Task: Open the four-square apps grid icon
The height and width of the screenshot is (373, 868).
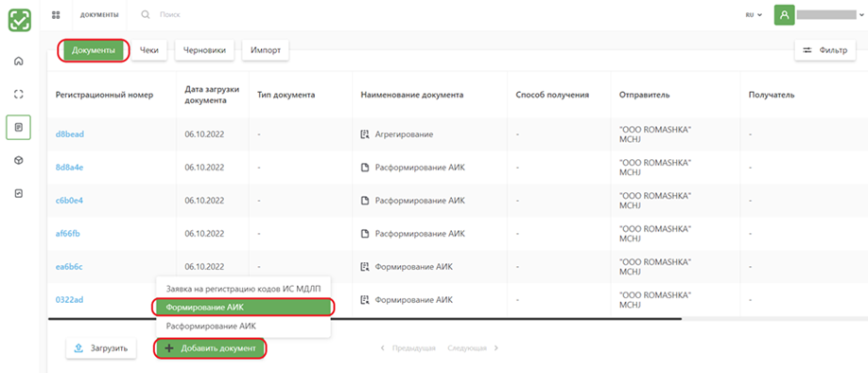Action: click(x=56, y=15)
